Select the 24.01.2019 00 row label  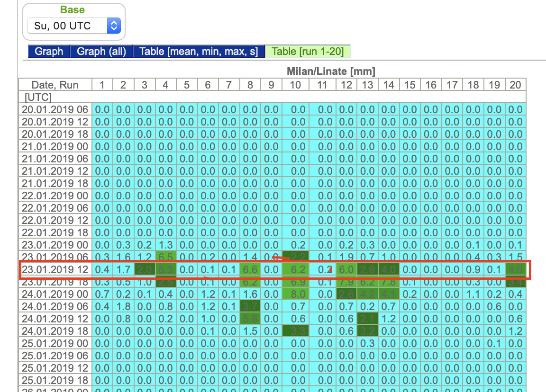55,294
